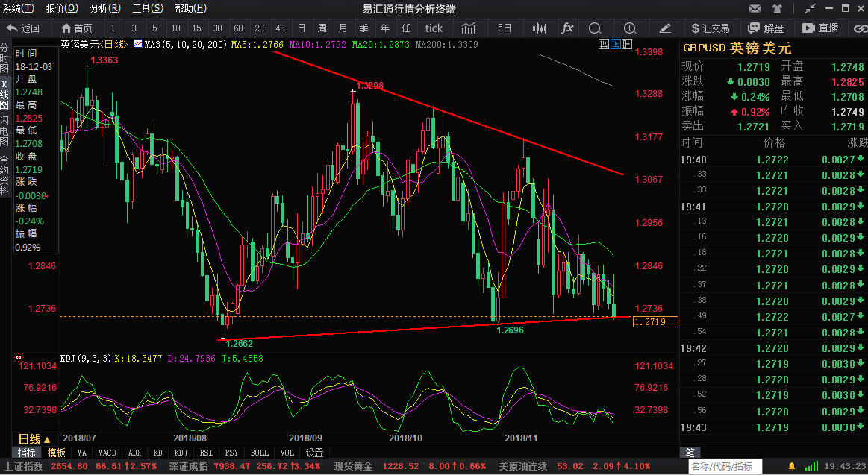Open the 工具(S) menu
868x475 pixels.
point(148,8)
